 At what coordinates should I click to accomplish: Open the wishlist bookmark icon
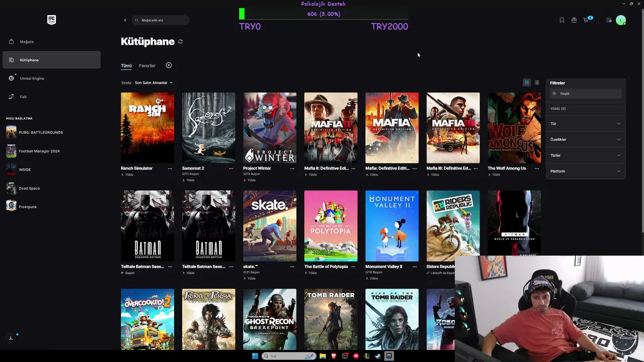(x=562, y=20)
